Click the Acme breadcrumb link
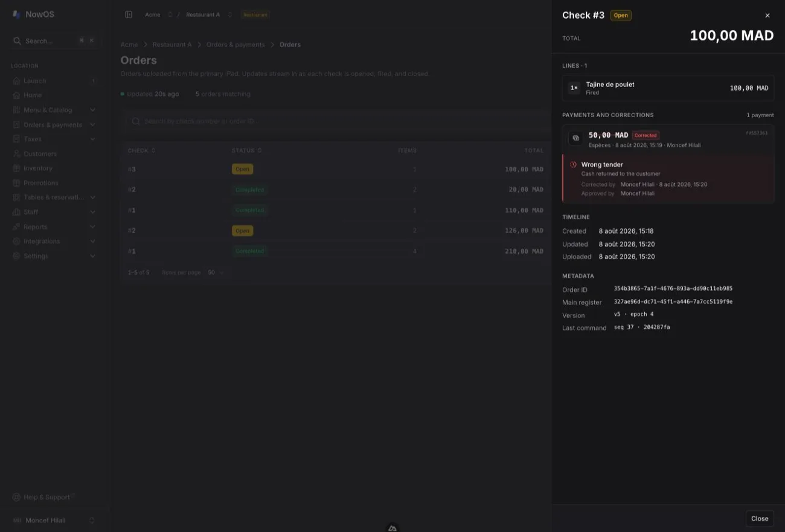785x532 pixels. click(x=129, y=45)
